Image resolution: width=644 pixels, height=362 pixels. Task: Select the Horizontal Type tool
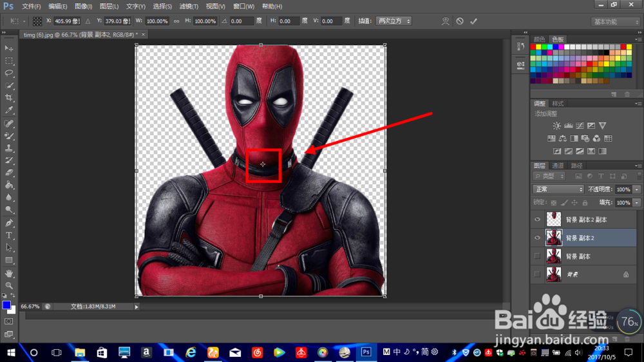pyautogui.click(x=8, y=236)
